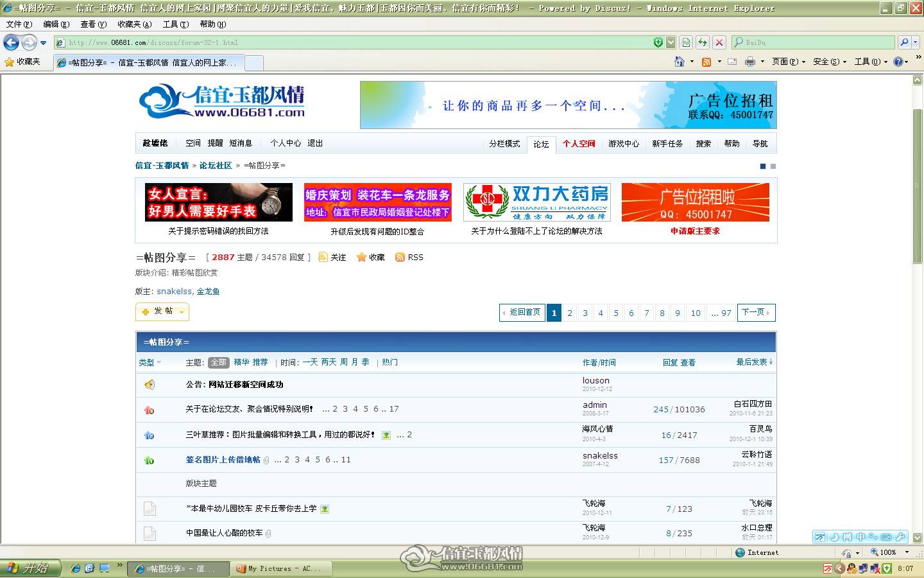
Task: Select the 全部 all-topics filter
Action: [218, 362]
